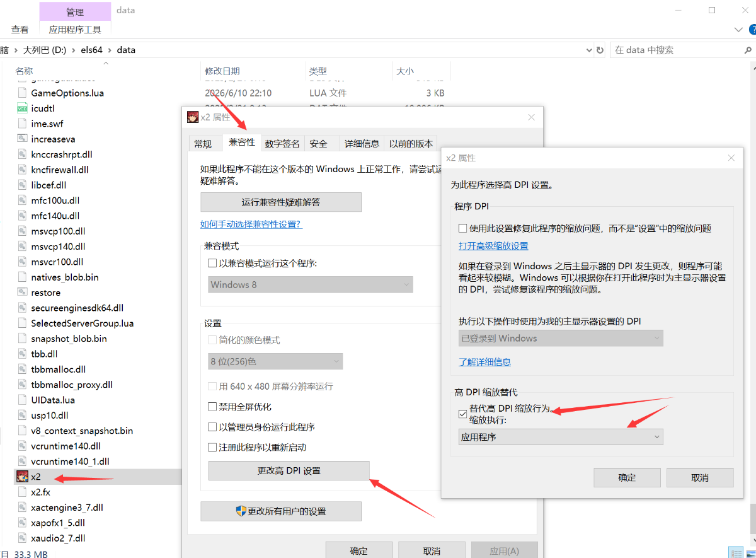The image size is (756, 558).
Task: Select vcruntime140_1.dll file name
Action: [70, 462]
